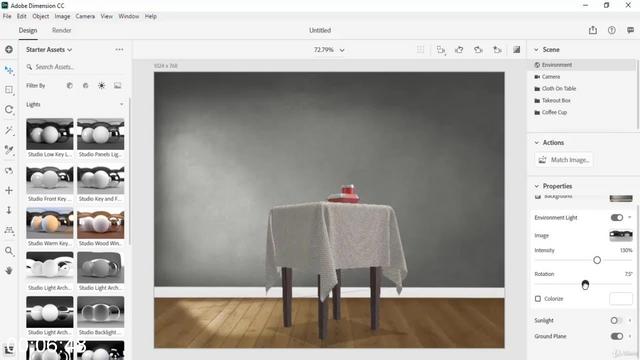Check the Colorize checkbox

click(x=538, y=299)
